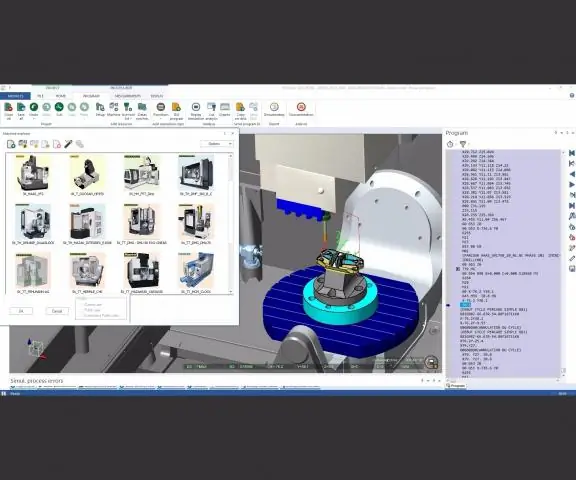Click the play forward arrow in Program sidebar
This screenshot has width=576, height=480.
click(572, 184)
